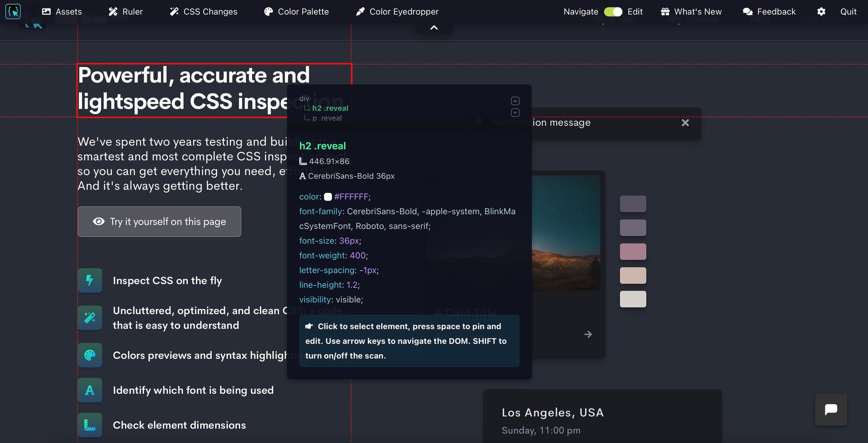
Task: Open the Assets menu item
Action: (x=62, y=12)
